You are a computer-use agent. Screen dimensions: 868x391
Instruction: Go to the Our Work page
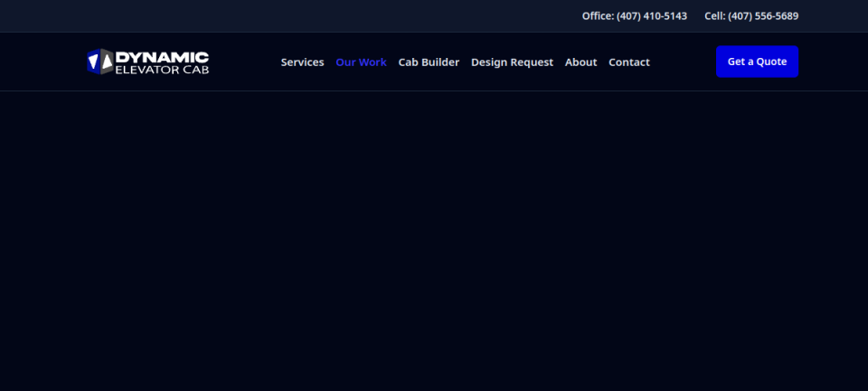click(361, 62)
